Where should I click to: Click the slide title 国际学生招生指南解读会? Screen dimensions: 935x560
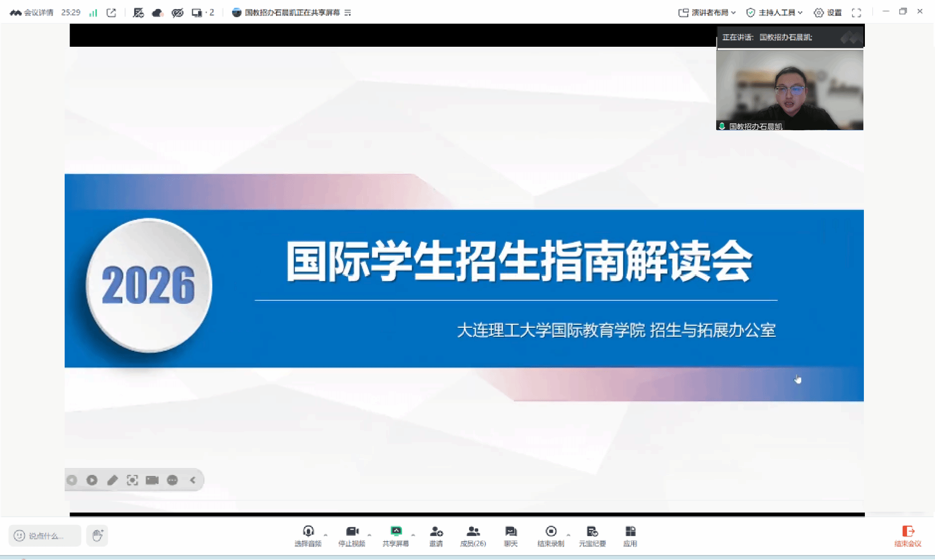[x=519, y=261]
